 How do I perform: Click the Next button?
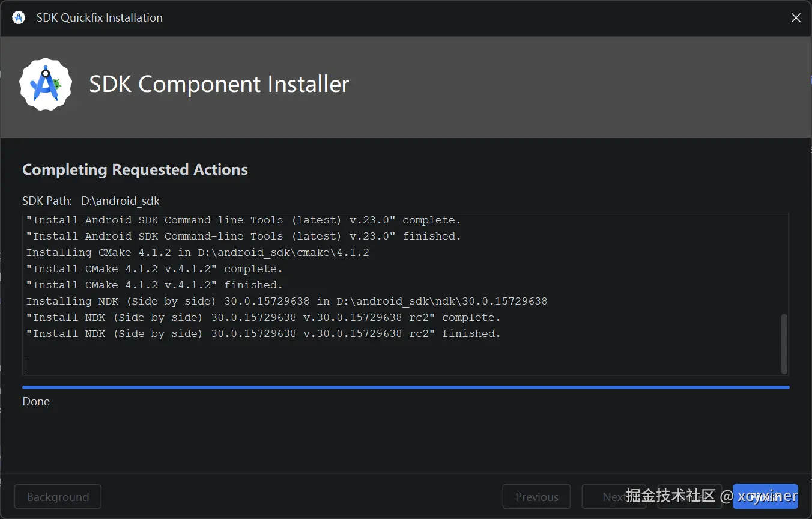[x=614, y=497]
